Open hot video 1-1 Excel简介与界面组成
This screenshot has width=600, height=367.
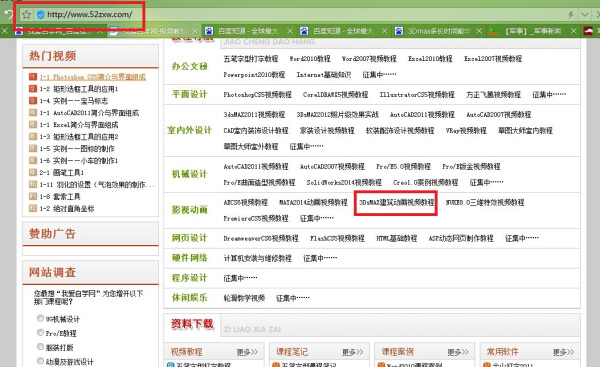coord(79,125)
